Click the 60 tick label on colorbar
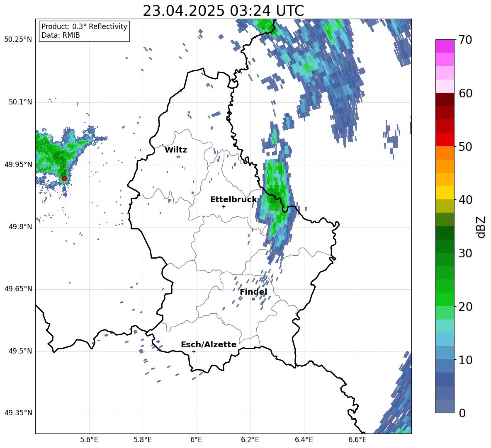Screen dimensions: 491x448 (465, 93)
